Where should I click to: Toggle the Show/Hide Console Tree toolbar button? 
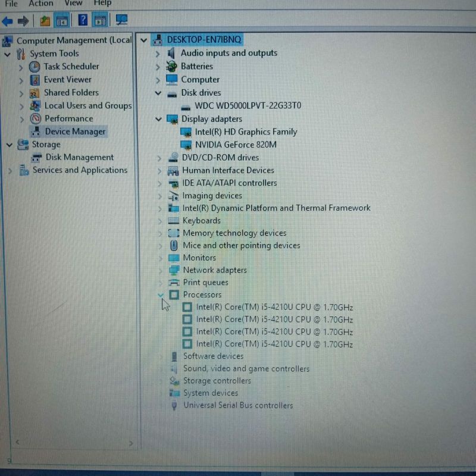point(62,21)
